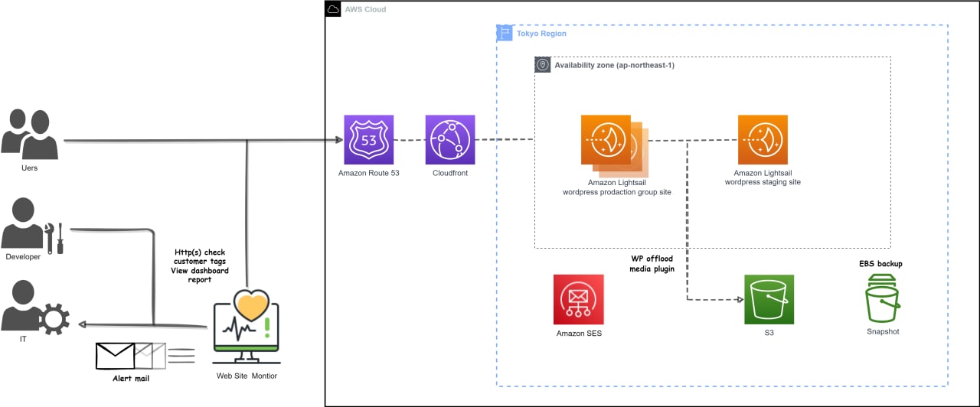This screenshot has height=407, width=980.
Task: Click the "AWS Cloud" title text
Action: [366, 10]
